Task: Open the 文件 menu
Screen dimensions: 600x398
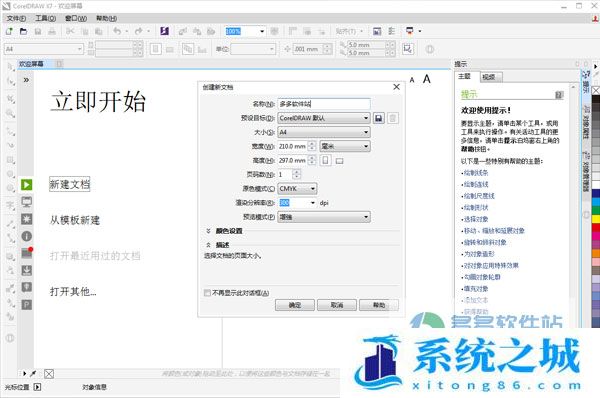Action: coord(16,18)
